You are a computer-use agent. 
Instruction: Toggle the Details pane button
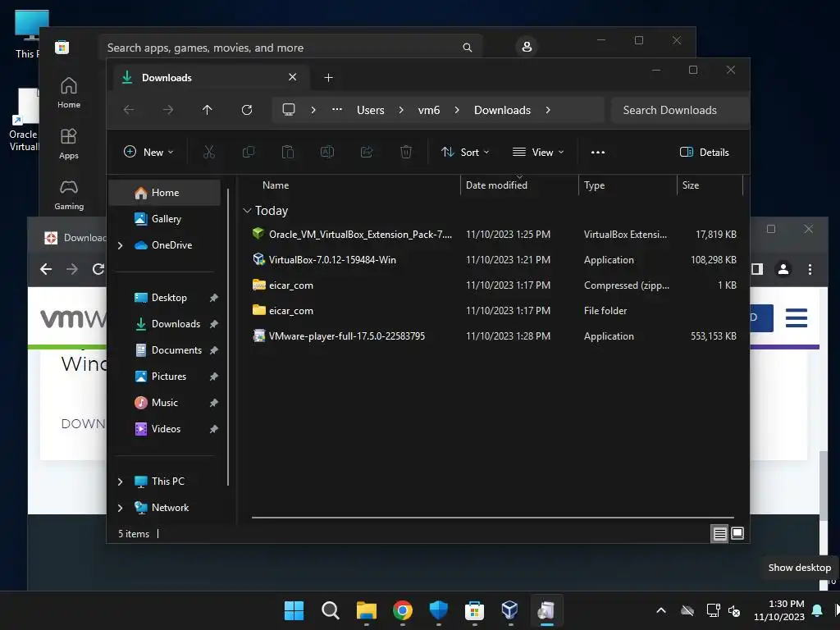tap(704, 152)
